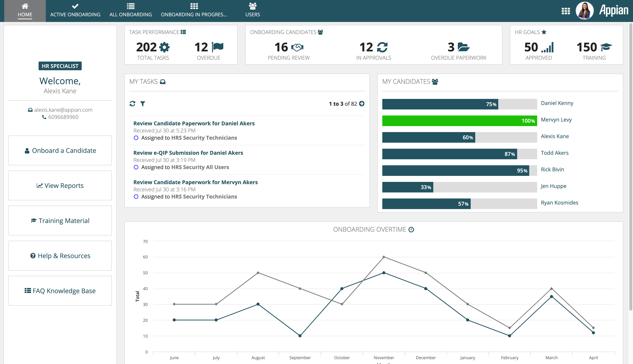Click the Appian logo
The height and width of the screenshot is (364, 633).
coord(614,11)
